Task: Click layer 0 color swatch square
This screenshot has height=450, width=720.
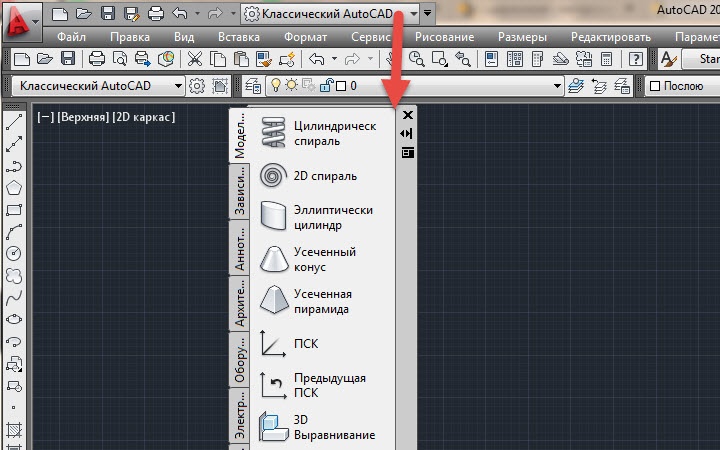Action: tap(341, 86)
